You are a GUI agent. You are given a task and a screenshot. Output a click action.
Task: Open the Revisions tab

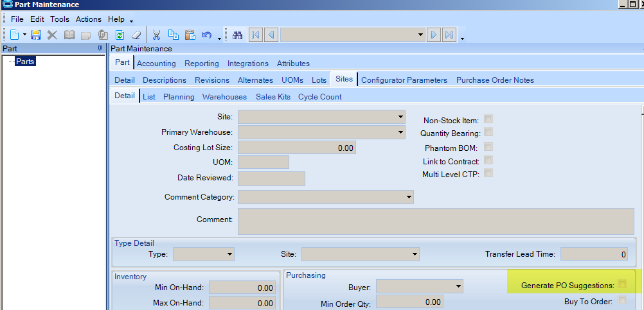(212, 80)
